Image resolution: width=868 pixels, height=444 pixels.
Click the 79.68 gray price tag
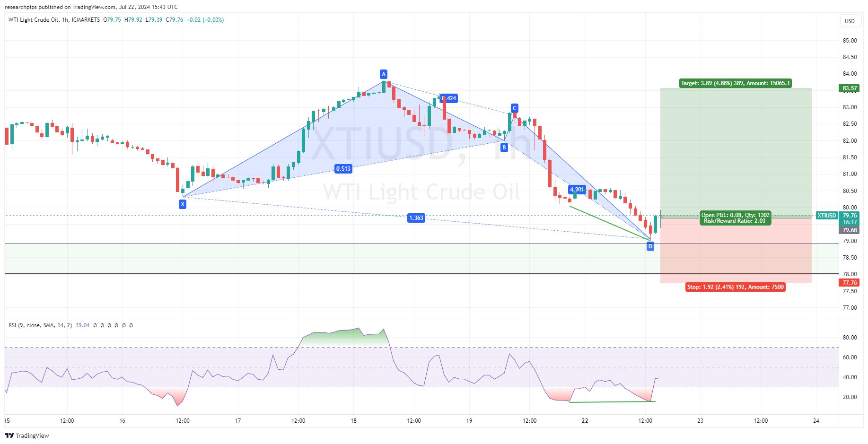coord(850,230)
